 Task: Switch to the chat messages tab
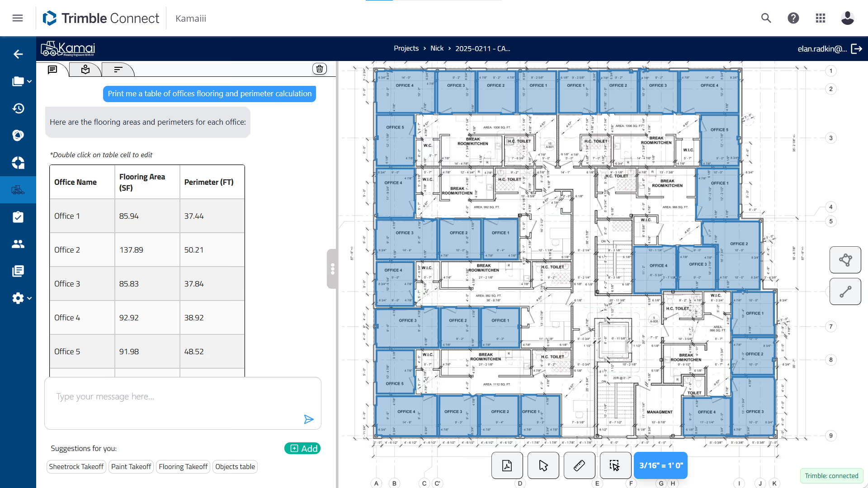[52, 70]
